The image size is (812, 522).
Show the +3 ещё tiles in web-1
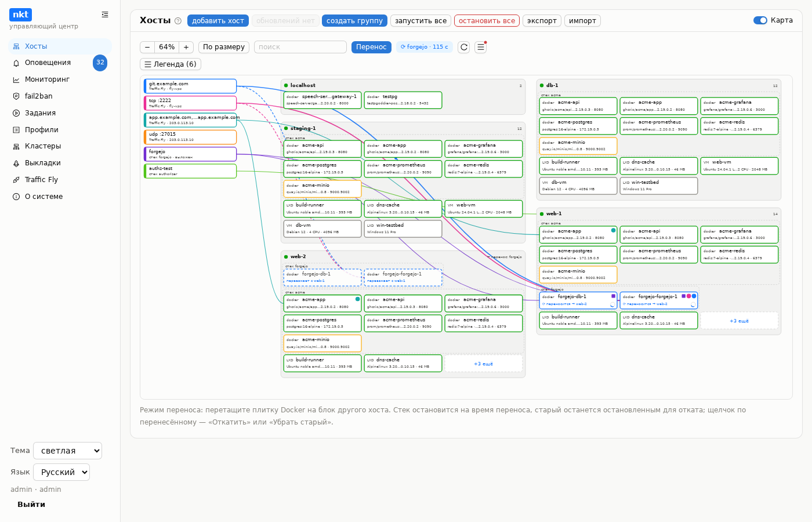tap(739, 321)
